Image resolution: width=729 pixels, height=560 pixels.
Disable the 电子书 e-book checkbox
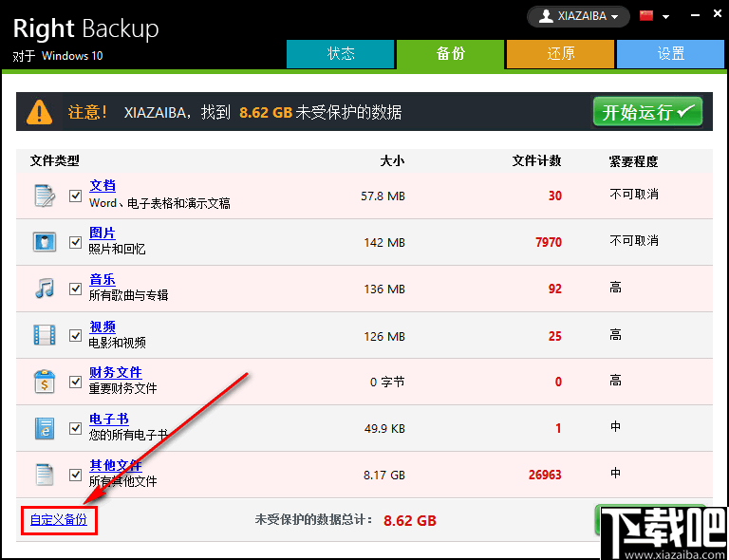click(x=75, y=428)
